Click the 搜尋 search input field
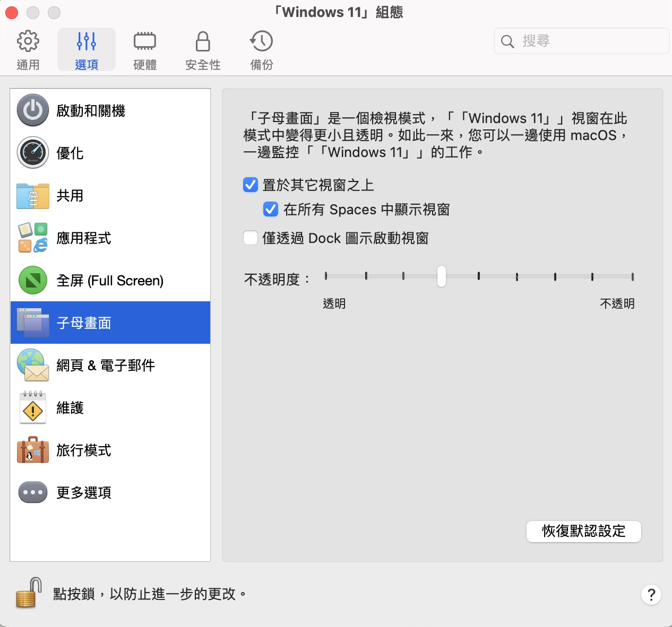This screenshot has height=627, width=672. 582,41
